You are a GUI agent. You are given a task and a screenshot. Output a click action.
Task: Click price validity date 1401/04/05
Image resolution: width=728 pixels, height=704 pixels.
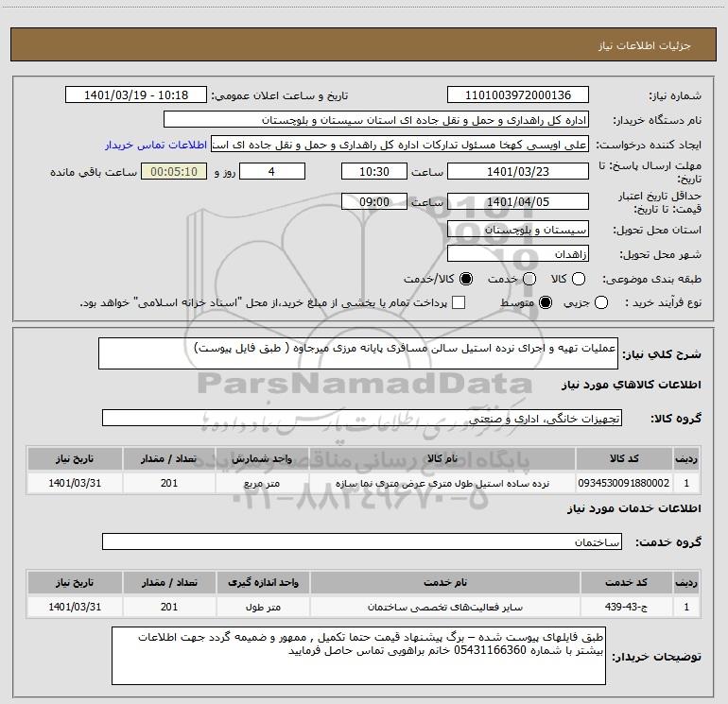click(518, 201)
